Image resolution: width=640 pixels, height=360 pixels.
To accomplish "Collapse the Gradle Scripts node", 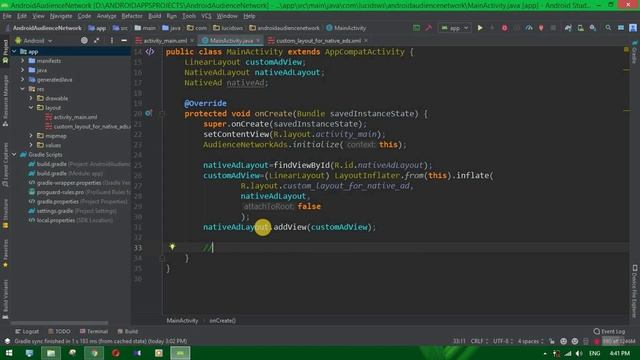I will coord(14,154).
